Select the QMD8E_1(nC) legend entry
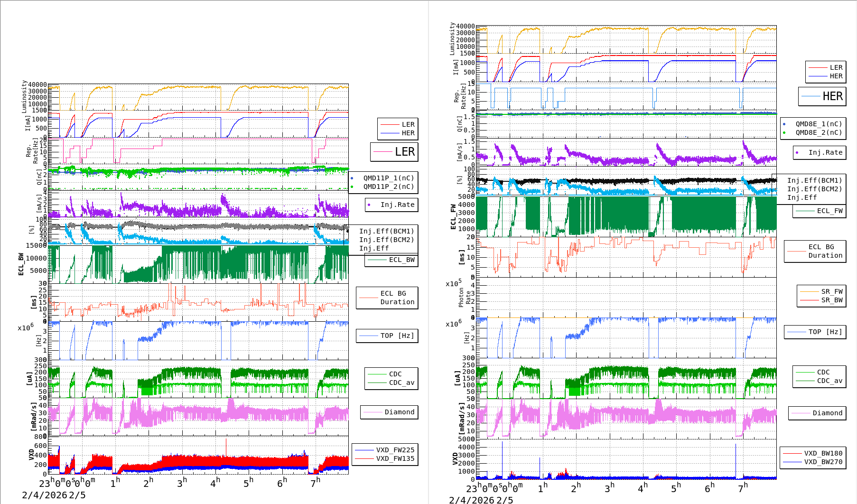 tap(819, 124)
